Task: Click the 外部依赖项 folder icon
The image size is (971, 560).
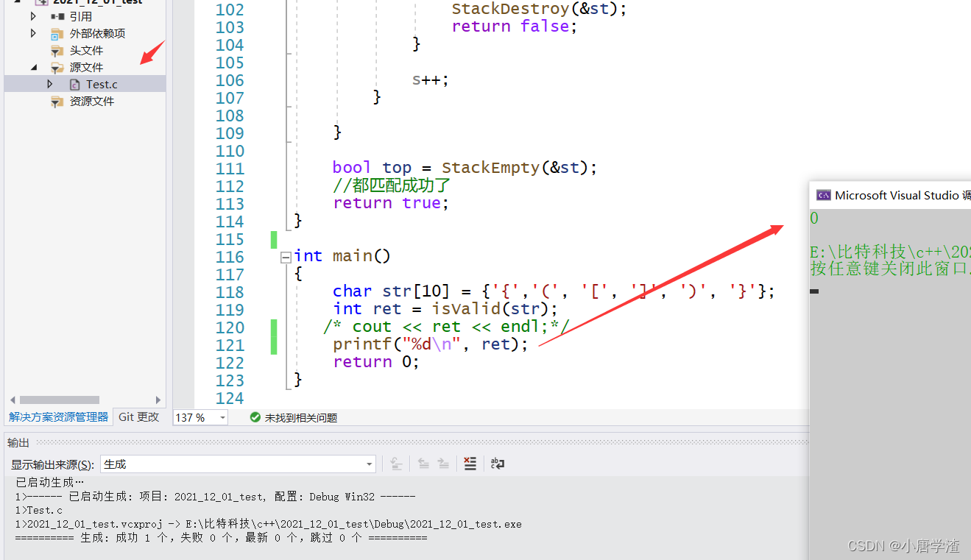Action: 57,33
